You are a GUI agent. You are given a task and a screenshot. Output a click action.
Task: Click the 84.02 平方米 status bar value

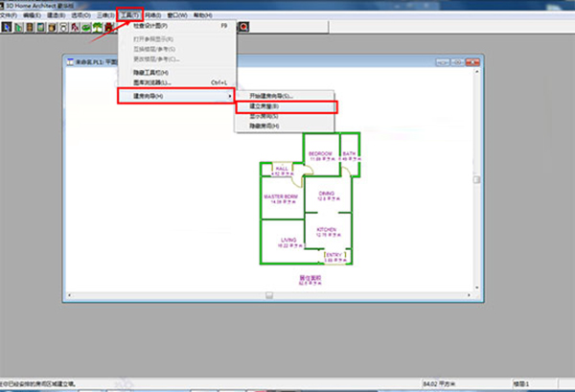click(x=439, y=384)
